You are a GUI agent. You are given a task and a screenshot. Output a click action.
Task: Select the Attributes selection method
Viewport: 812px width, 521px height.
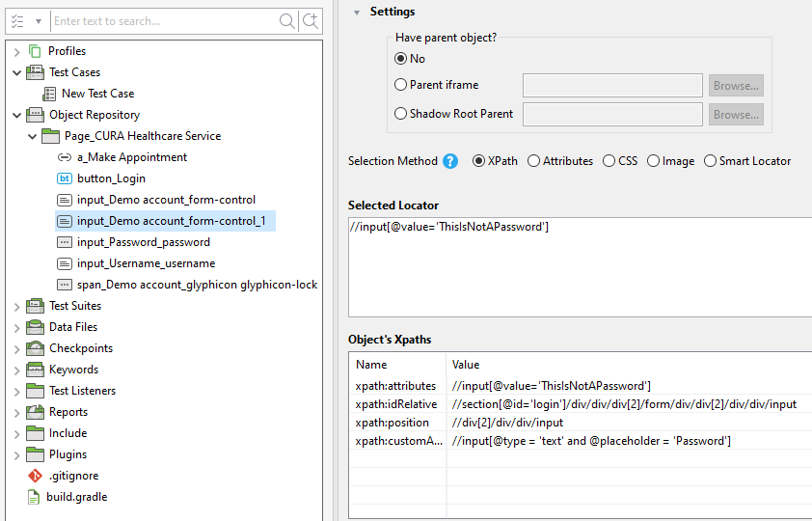533,161
